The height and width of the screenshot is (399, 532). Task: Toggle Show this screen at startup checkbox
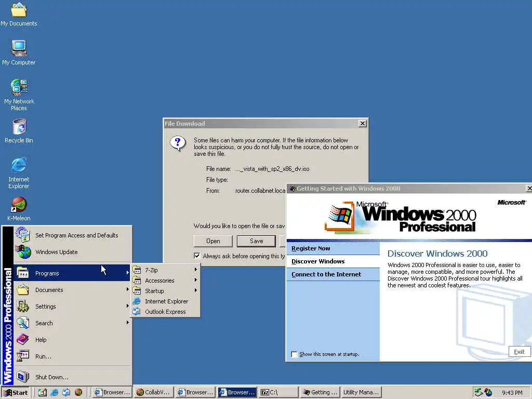point(294,354)
